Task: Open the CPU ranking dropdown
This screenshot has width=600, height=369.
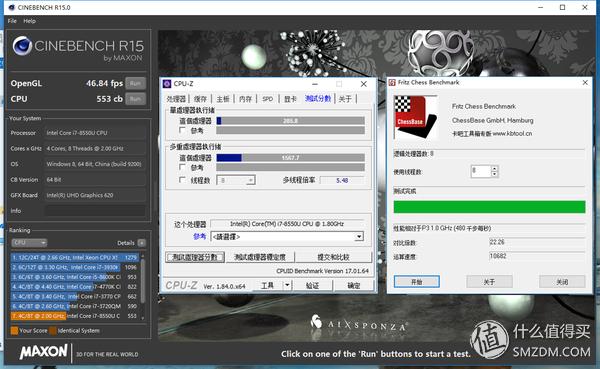Action: coord(29,243)
